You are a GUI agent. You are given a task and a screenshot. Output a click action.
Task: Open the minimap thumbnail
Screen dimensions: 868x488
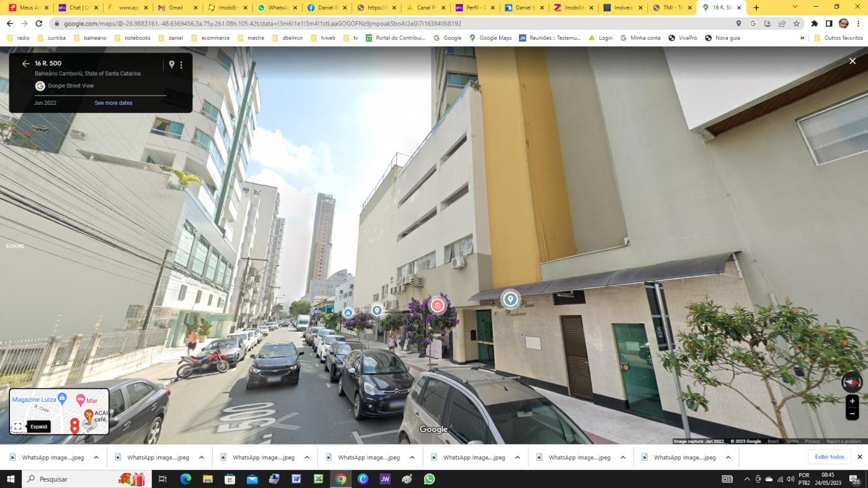pos(60,411)
